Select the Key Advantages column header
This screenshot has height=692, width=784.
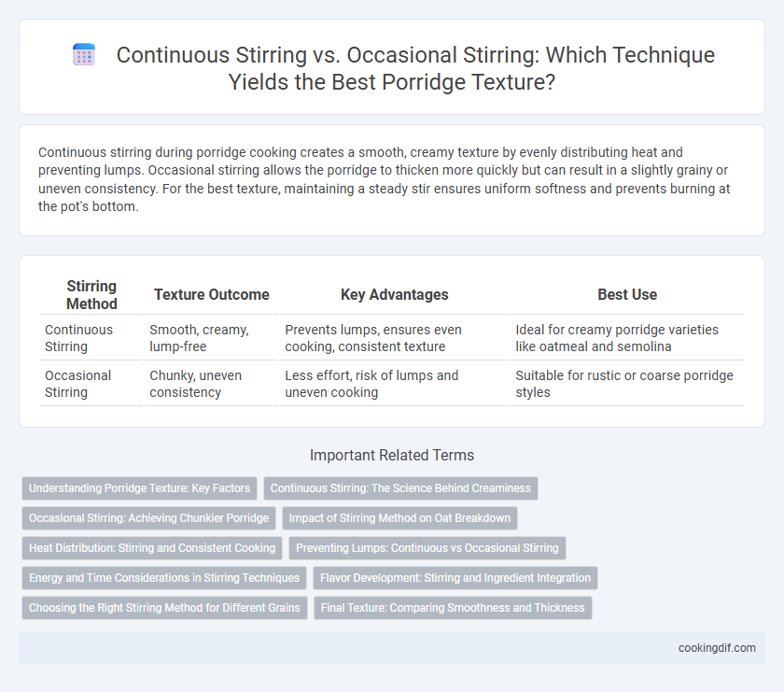pyautogui.click(x=394, y=295)
